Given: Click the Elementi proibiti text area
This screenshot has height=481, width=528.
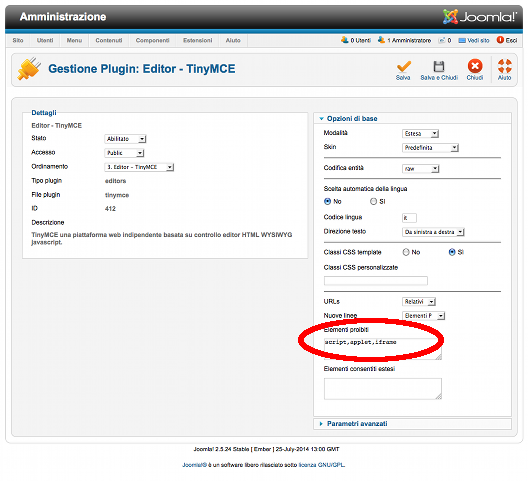Looking at the screenshot, I should pyautogui.click(x=383, y=349).
